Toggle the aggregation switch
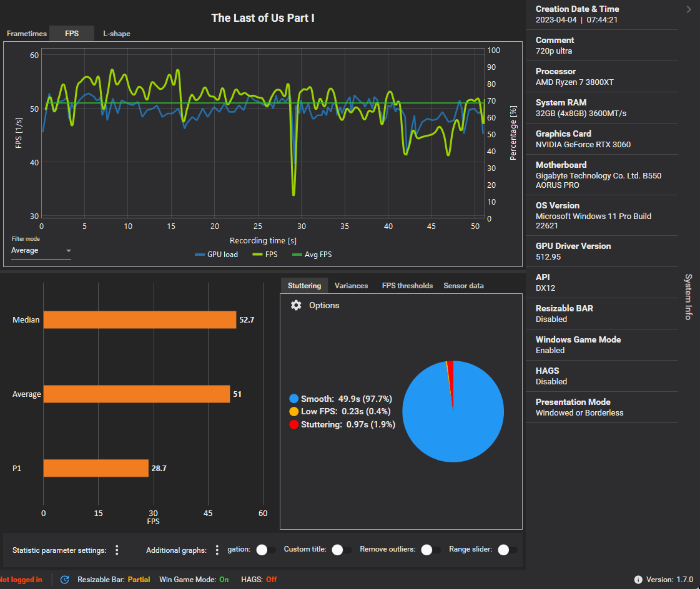This screenshot has height=589, width=700. click(x=266, y=550)
